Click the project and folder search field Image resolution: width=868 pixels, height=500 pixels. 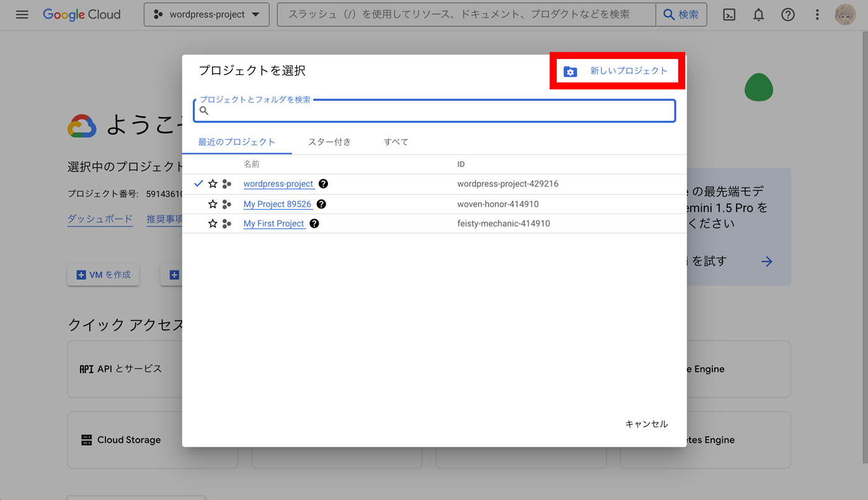(434, 110)
